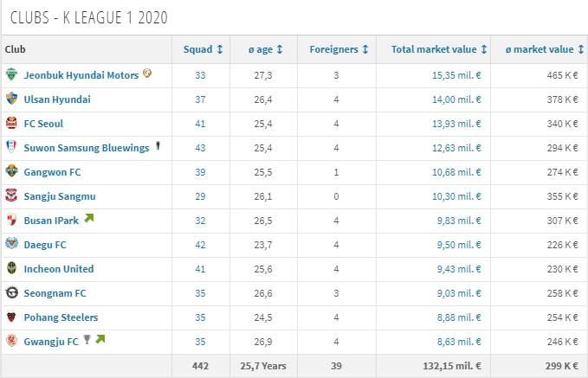Click the FC Seoul club crest icon
The height and width of the screenshot is (378, 588).
11,124
